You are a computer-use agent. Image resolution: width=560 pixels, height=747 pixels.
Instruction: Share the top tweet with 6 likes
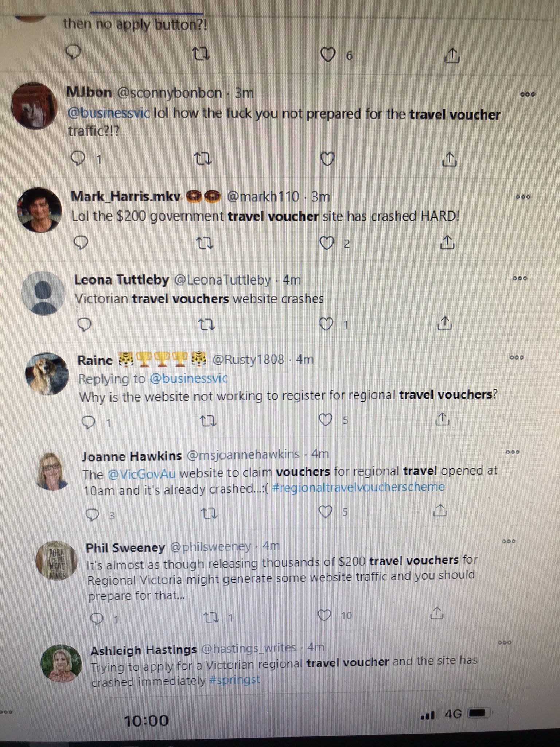click(x=452, y=55)
